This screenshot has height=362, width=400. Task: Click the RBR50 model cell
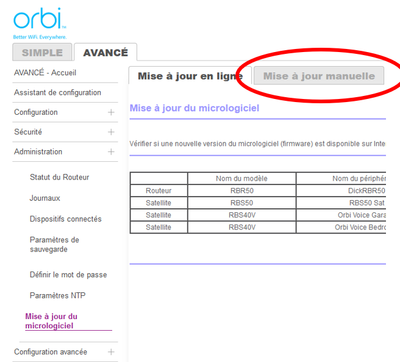pyautogui.click(x=242, y=191)
